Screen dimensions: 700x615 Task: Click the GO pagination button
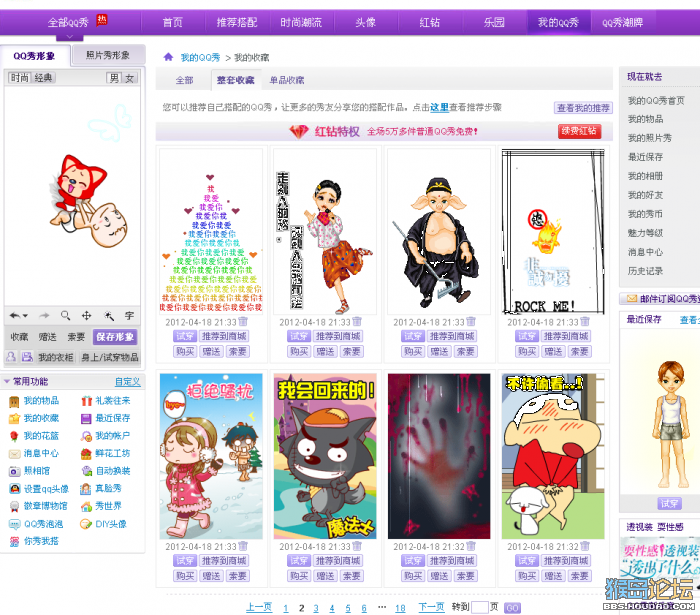coord(512,608)
